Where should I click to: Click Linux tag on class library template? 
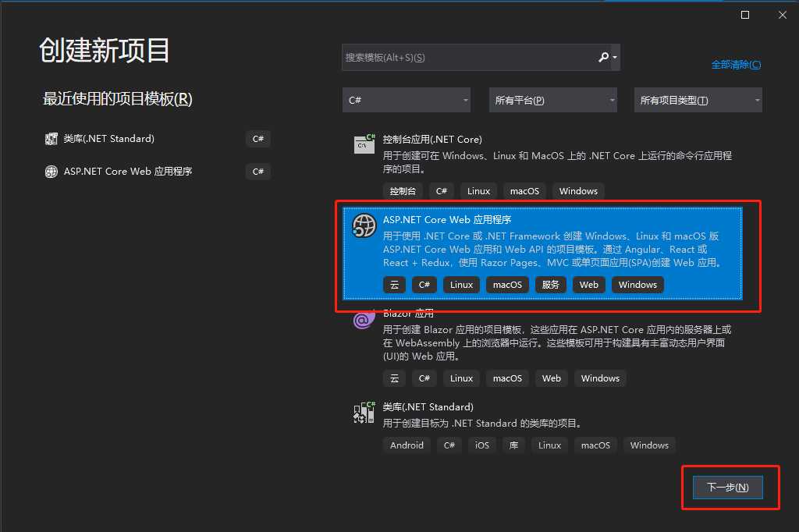[x=549, y=445]
